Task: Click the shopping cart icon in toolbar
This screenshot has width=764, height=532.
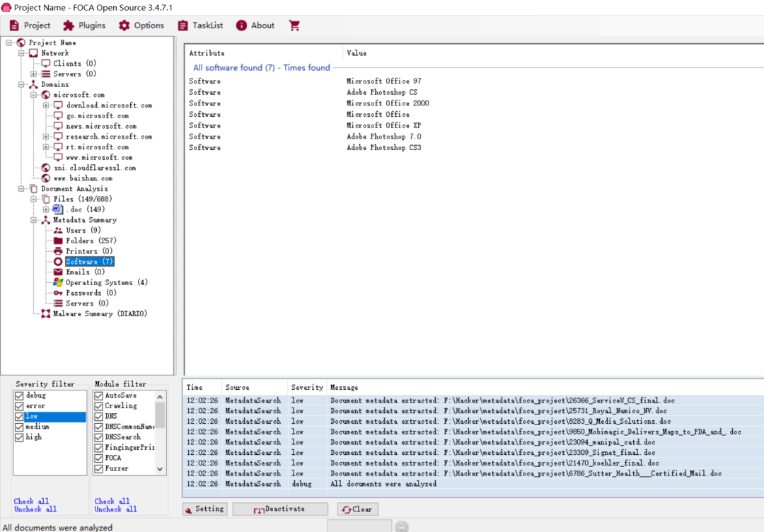Action: (294, 25)
